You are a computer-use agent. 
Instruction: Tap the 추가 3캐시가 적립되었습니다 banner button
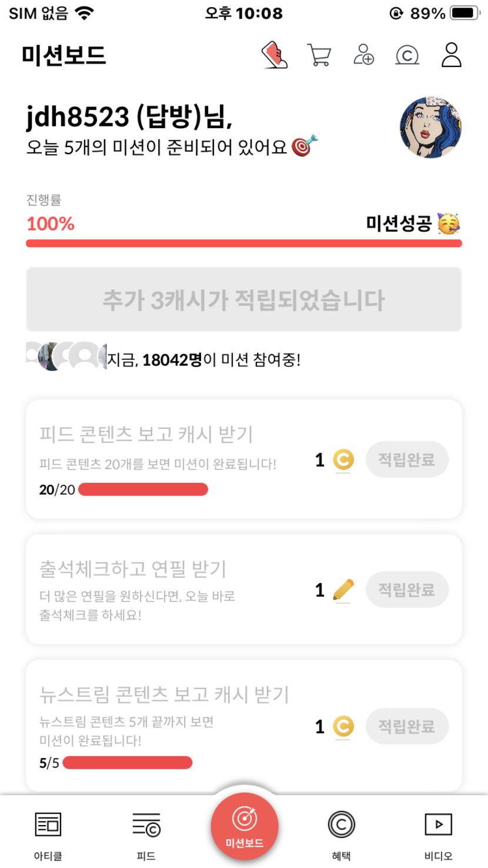pyautogui.click(x=244, y=300)
